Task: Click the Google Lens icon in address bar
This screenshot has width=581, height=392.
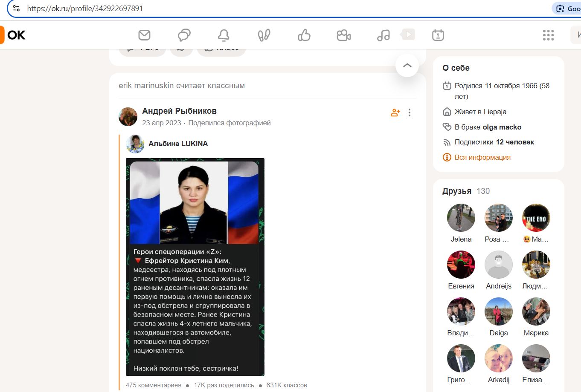Action: (x=561, y=8)
